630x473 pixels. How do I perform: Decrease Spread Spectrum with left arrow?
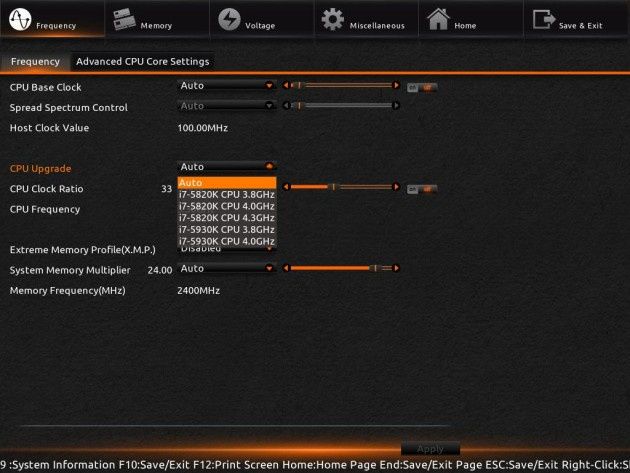pos(286,105)
